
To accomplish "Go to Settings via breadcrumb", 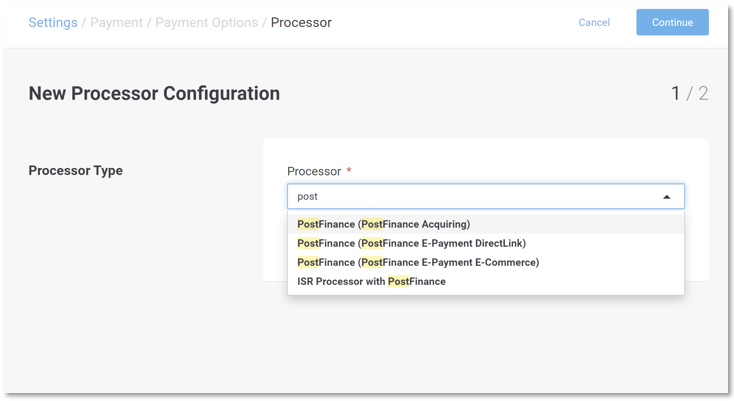I will 53,22.
